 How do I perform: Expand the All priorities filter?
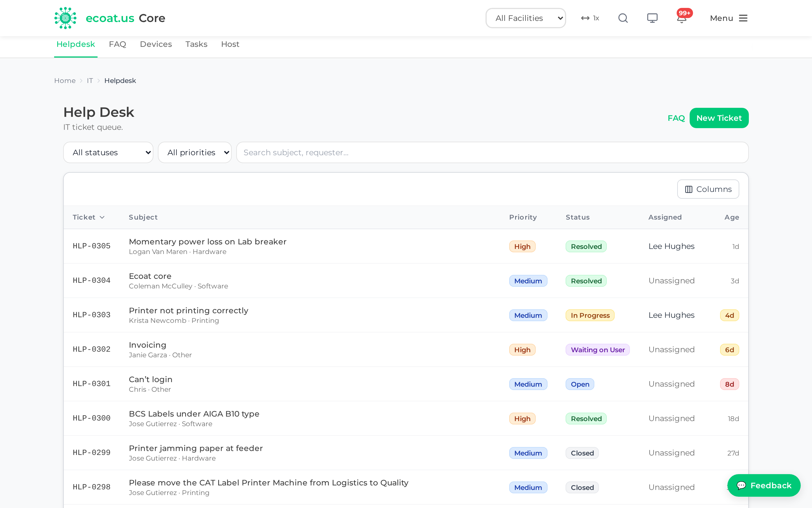coord(195,152)
